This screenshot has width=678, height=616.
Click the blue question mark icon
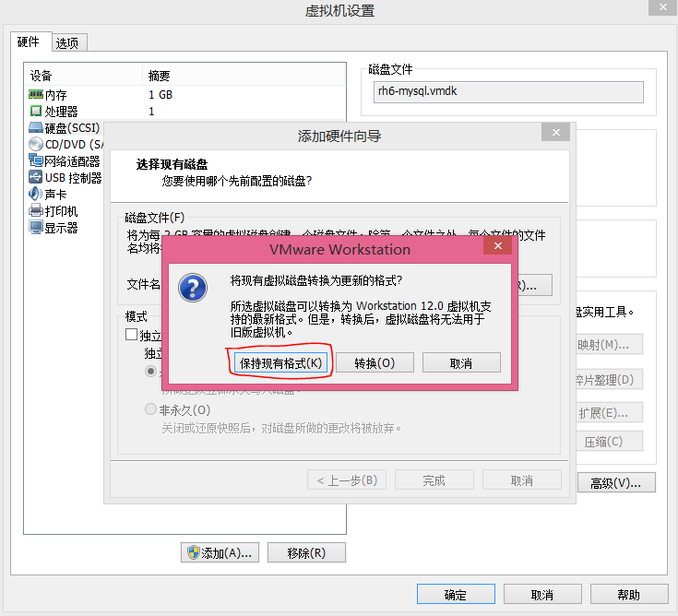coord(193,288)
